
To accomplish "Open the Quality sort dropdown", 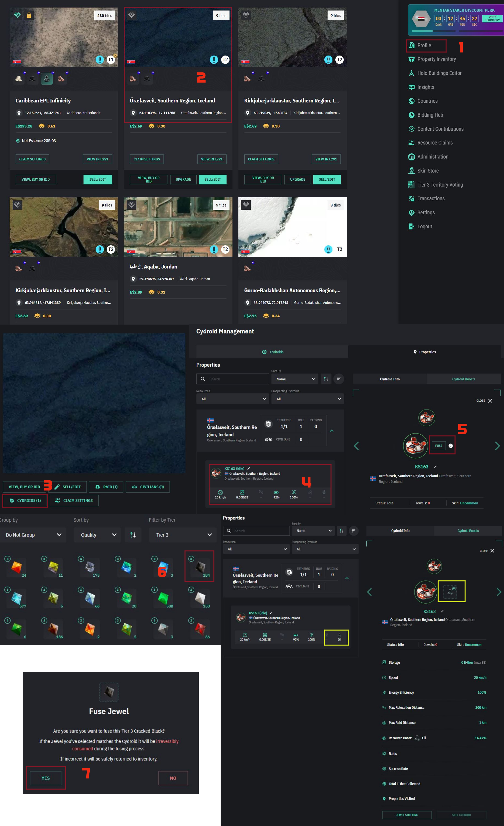I will click(98, 535).
